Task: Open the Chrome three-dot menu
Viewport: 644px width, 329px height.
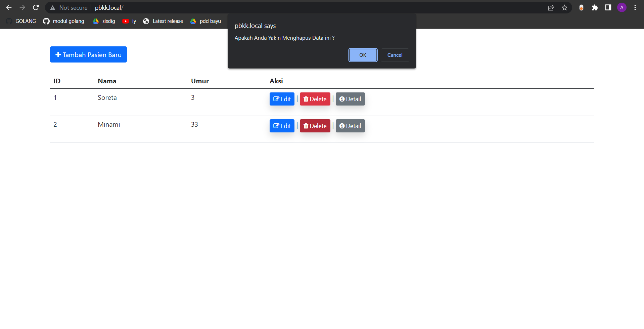Action: click(635, 7)
